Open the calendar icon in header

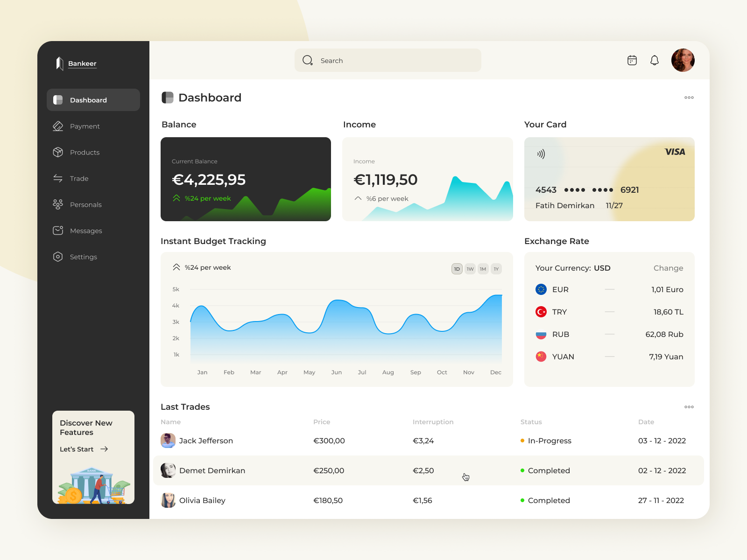[x=632, y=60]
